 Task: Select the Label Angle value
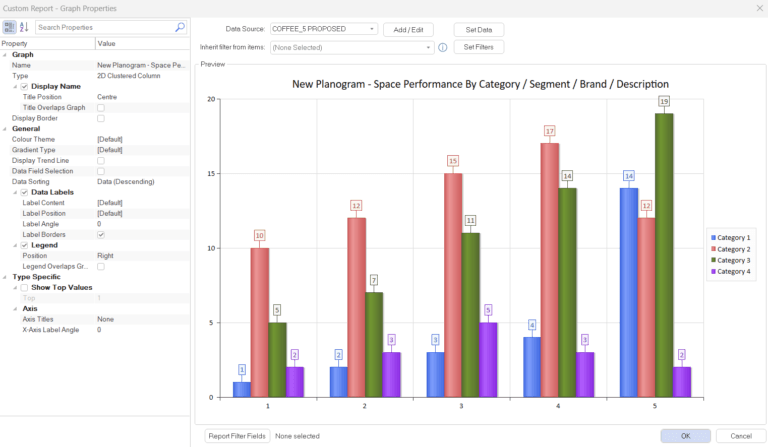click(x=99, y=224)
